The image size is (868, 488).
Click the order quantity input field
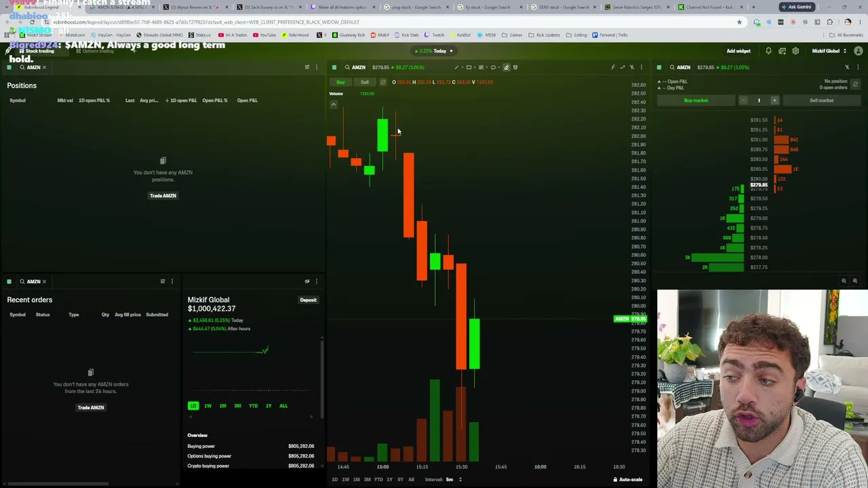pyautogui.click(x=759, y=100)
